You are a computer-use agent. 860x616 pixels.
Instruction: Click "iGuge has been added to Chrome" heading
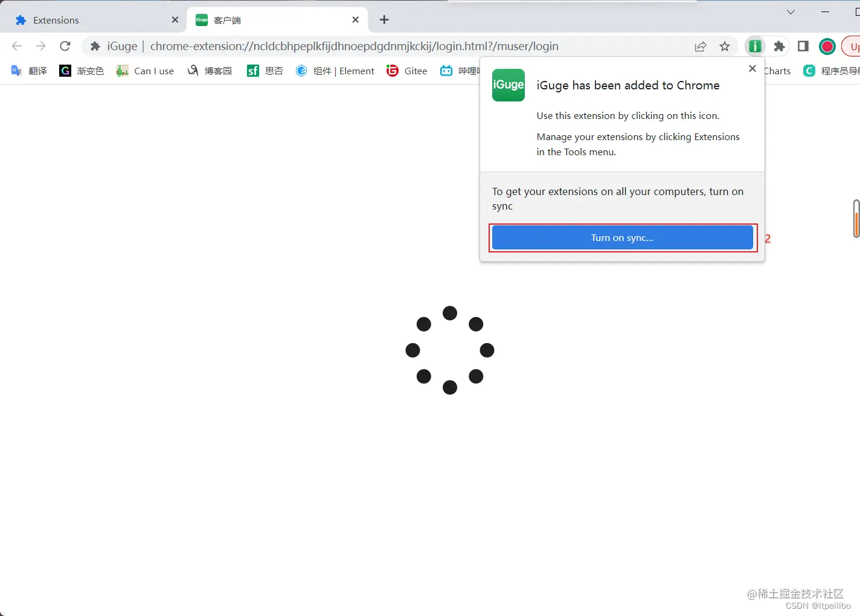628,85
